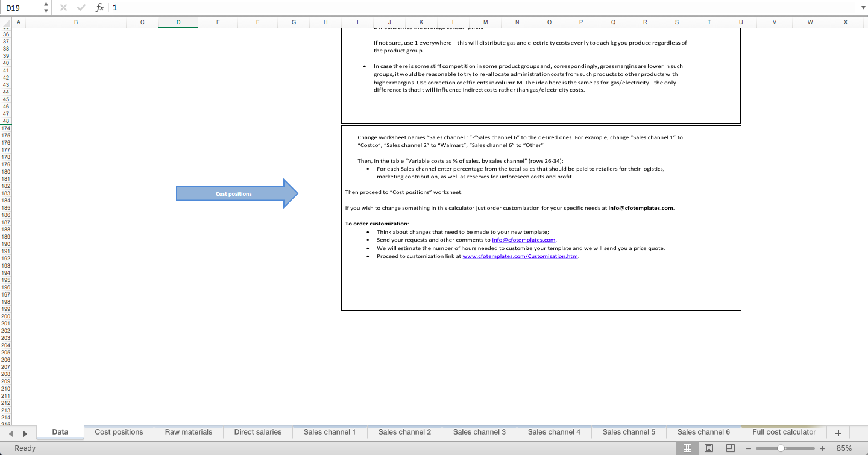
Task: Select column X header
Action: pyautogui.click(x=846, y=22)
